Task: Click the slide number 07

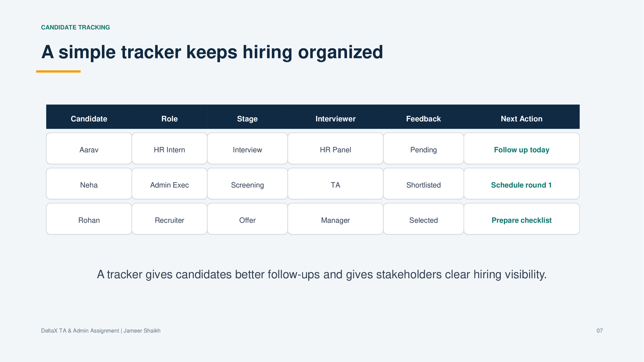Action: pos(600,331)
